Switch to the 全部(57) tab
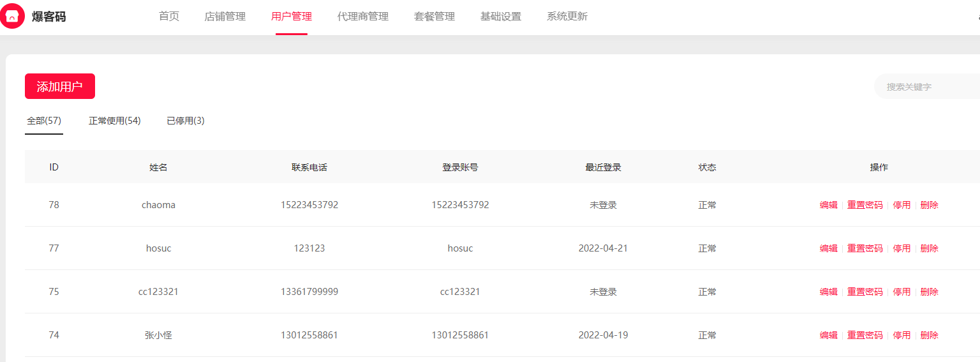 point(44,121)
